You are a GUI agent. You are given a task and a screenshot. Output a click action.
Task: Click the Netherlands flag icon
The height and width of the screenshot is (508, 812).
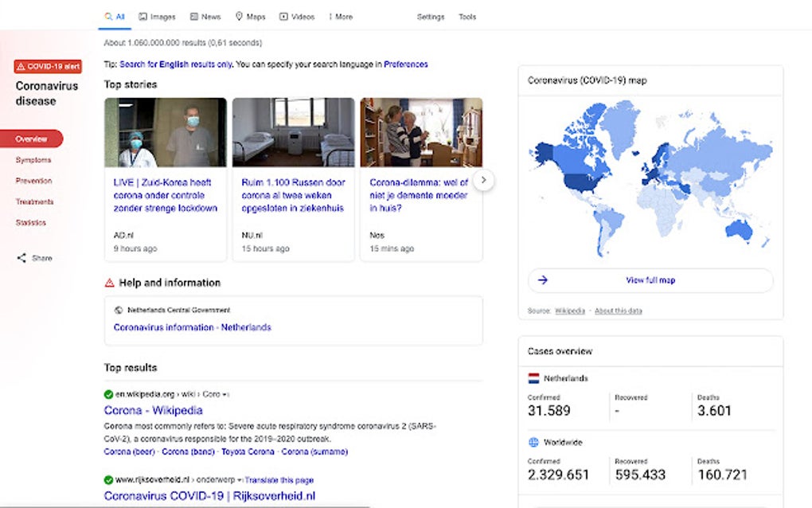pyautogui.click(x=533, y=378)
